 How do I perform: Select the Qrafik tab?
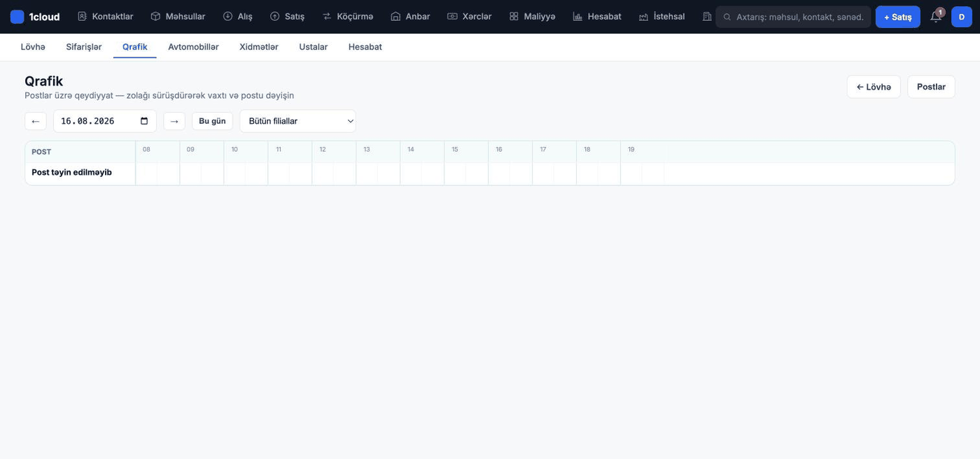point(135,47)
